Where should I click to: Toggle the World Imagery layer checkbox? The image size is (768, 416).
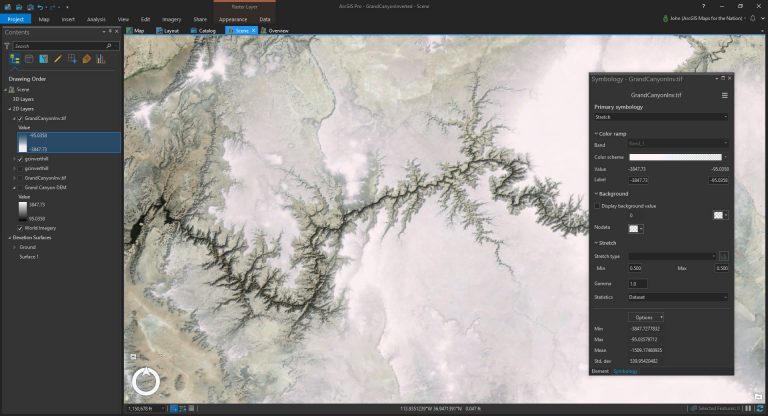(20, 228)
